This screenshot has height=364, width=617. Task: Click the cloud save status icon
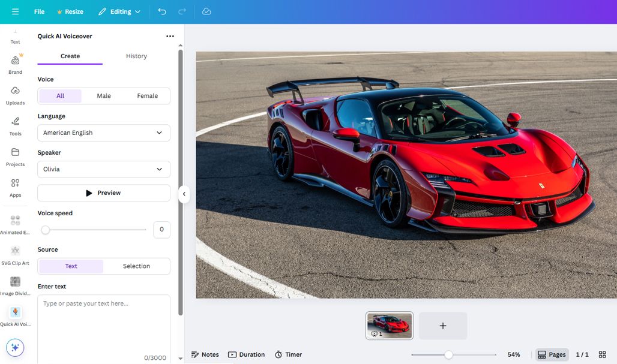click(x=206, y=11)
